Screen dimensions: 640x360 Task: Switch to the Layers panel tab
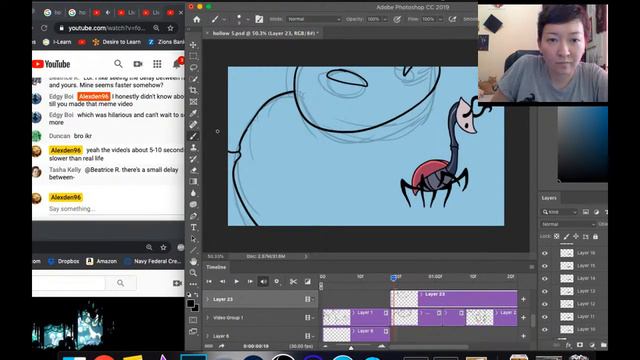(x=549, y=198)
